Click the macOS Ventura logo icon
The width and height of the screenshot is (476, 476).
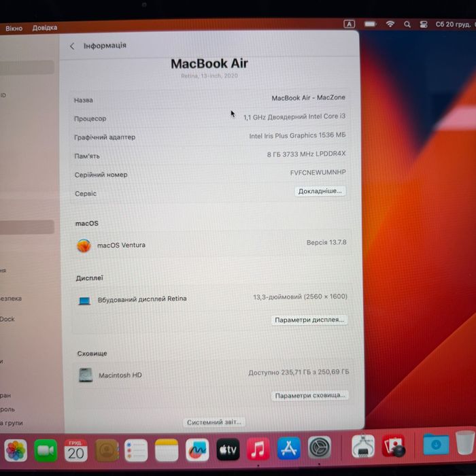pos(84,245)
